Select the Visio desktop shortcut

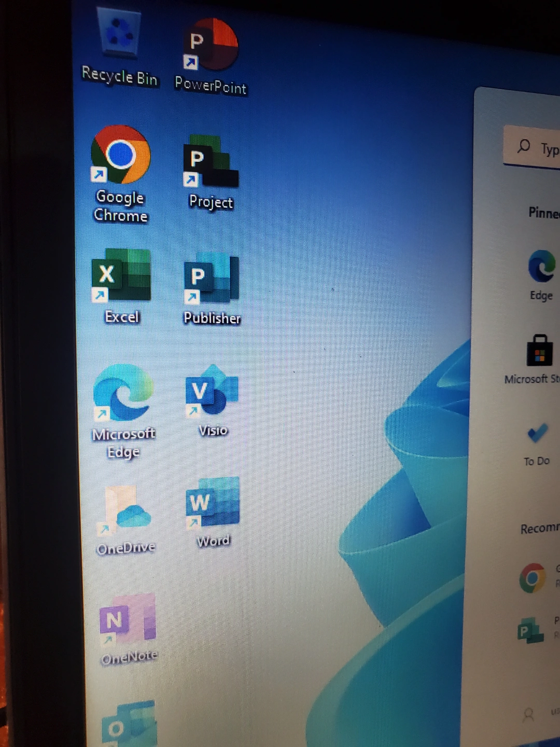tap(212, 400)
